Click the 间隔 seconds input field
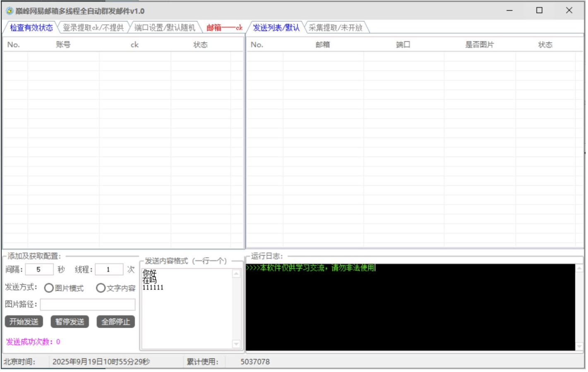 [39, 270]
